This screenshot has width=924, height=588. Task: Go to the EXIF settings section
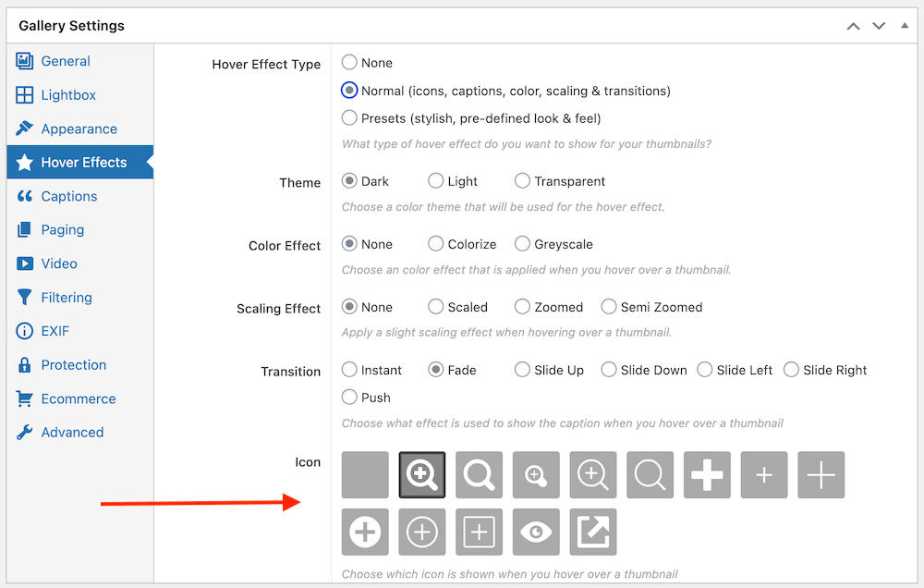pos(55,330)
